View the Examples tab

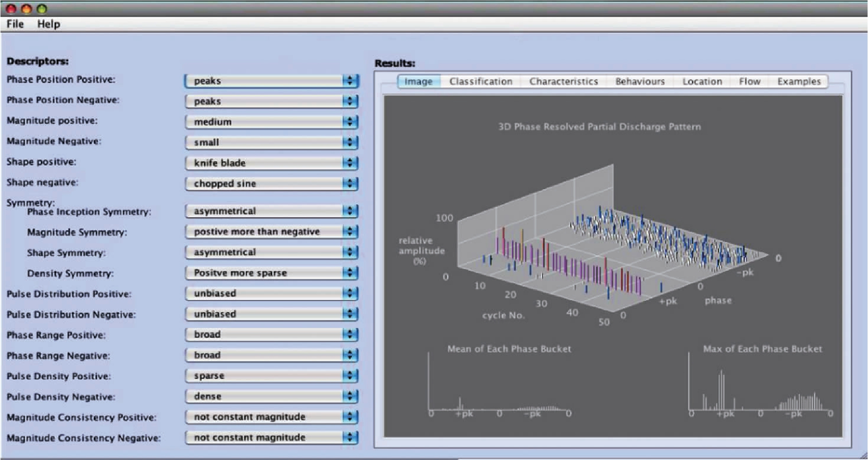point(799,81)
